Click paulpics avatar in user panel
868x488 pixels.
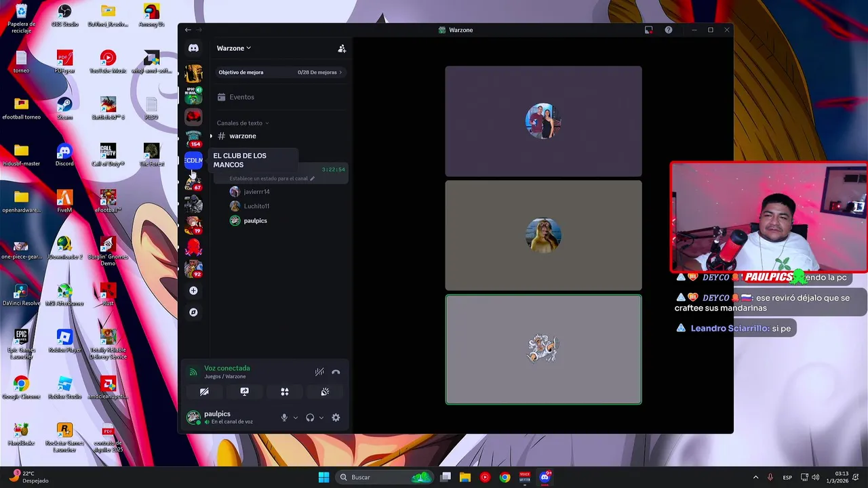(193, 417)
